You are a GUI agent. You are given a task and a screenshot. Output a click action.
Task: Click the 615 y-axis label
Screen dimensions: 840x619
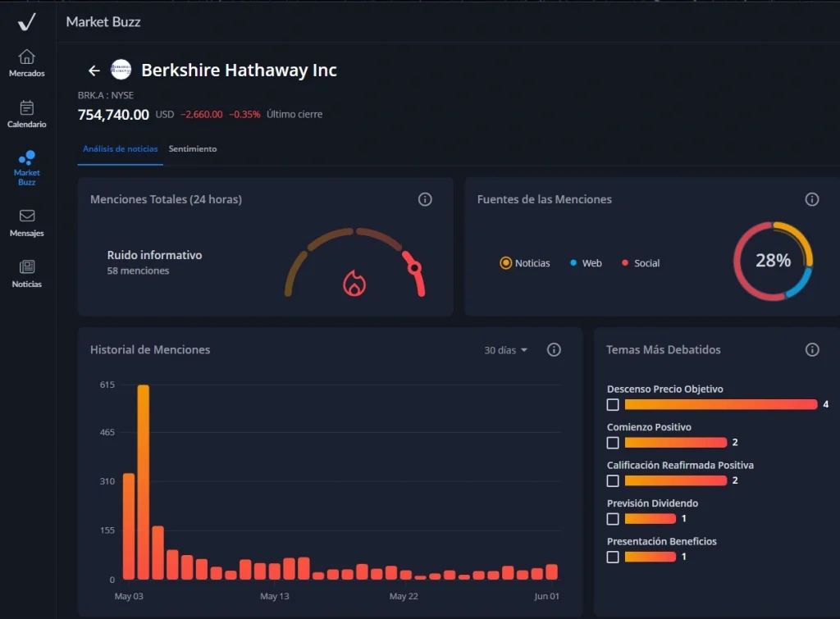click(x=107, y=385)
